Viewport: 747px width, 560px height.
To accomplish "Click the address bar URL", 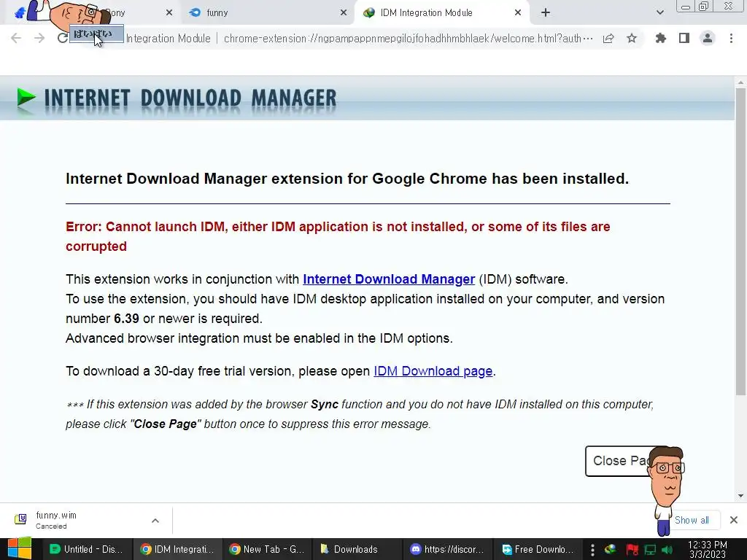I will (408, 39).
